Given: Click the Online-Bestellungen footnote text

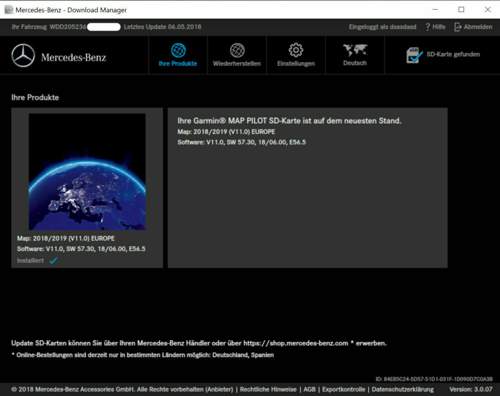Looking at the screenshot, I should 143,355.
